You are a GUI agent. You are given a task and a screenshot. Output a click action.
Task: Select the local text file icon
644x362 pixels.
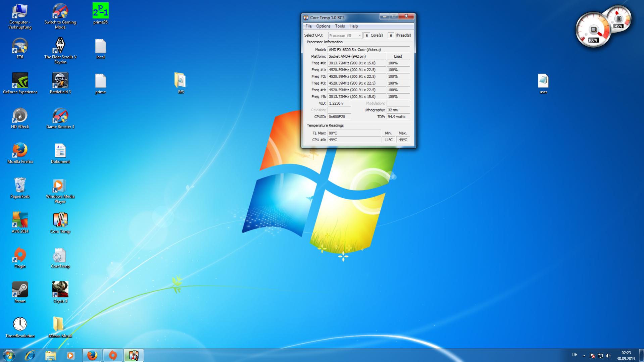pyautogui.click(x=100, y=49)
